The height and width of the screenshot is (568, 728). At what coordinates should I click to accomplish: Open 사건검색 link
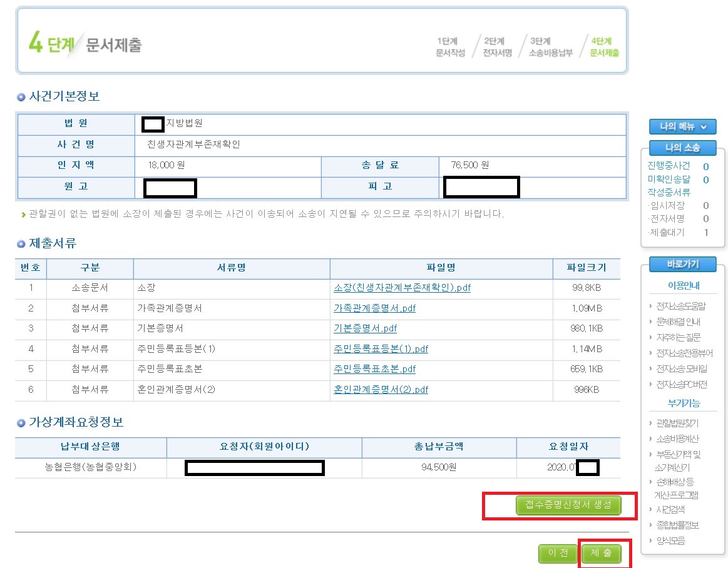point(670,510)
